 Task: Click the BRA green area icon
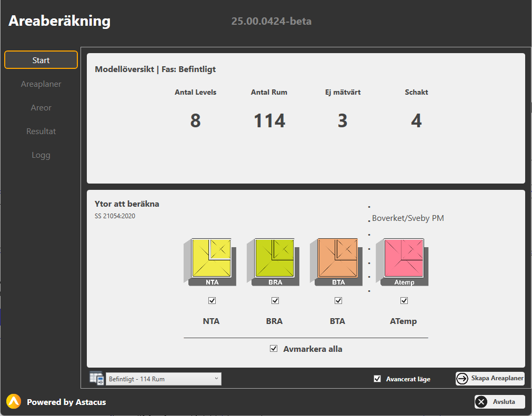(273, 262)
